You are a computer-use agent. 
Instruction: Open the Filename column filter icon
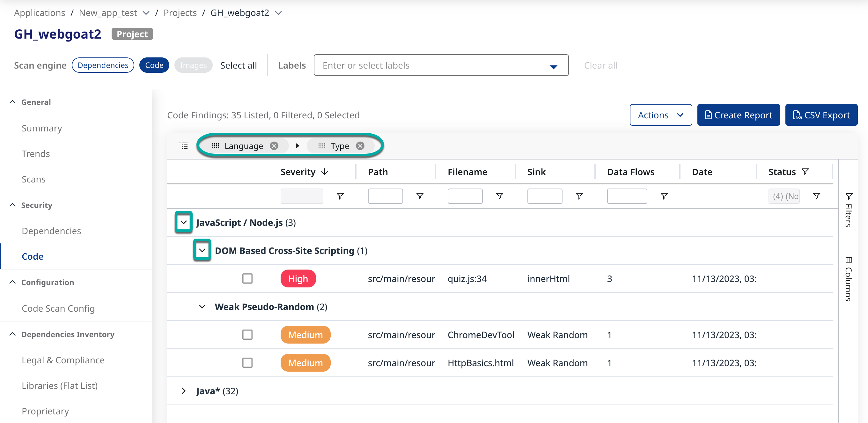[499, 196]
